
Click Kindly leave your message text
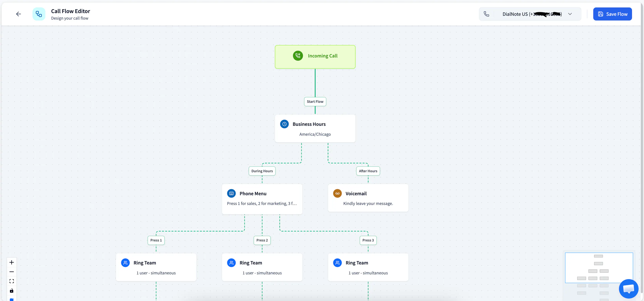[368, 204]
